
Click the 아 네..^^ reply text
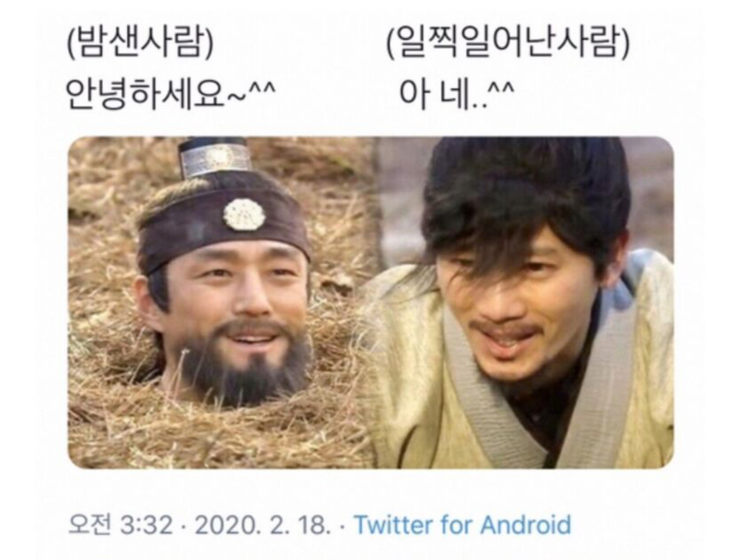tap(456, 94)
